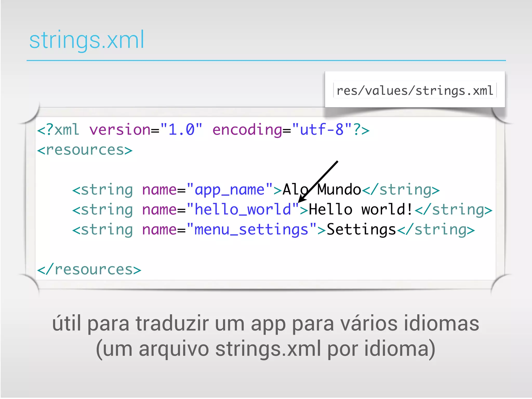Click the opening '<resources>' tag
This screenshot has height=399, width=532.
tap(85, 150)
